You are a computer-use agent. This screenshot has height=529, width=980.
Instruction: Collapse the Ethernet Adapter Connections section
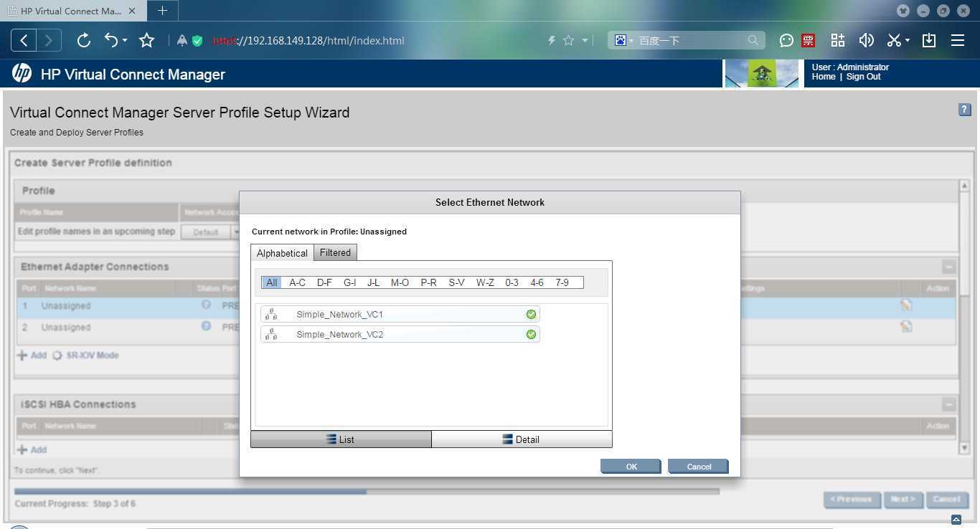point(948,267)
